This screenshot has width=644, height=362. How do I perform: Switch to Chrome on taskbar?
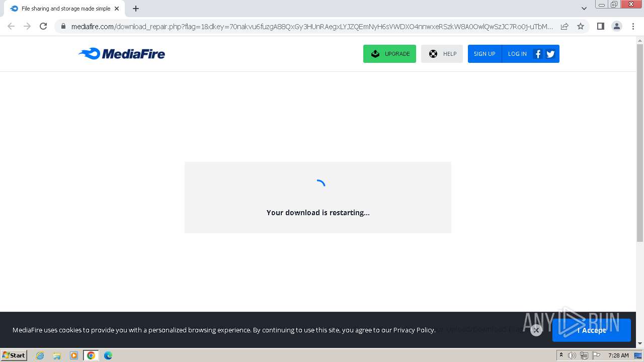pyautogui.click(x=91, y=355)
